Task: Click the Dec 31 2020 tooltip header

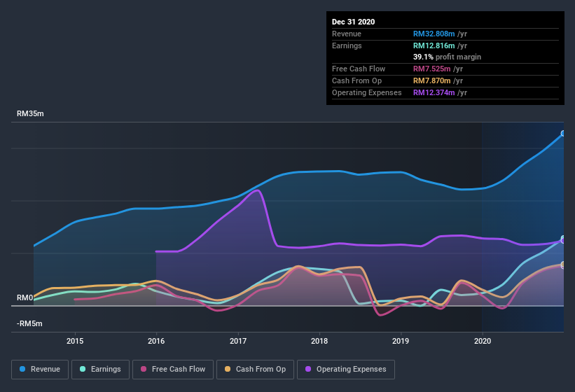Action: coord(353,22)
